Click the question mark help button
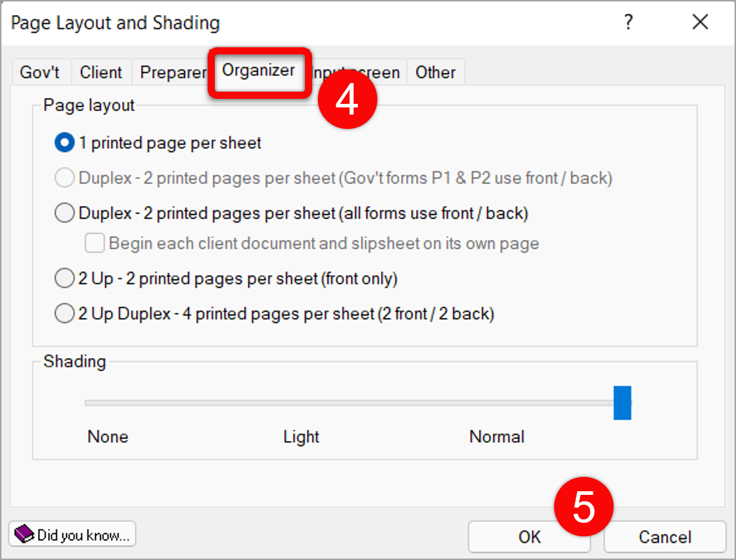Viewport: 736px width, 560px height. pos(628,23)
